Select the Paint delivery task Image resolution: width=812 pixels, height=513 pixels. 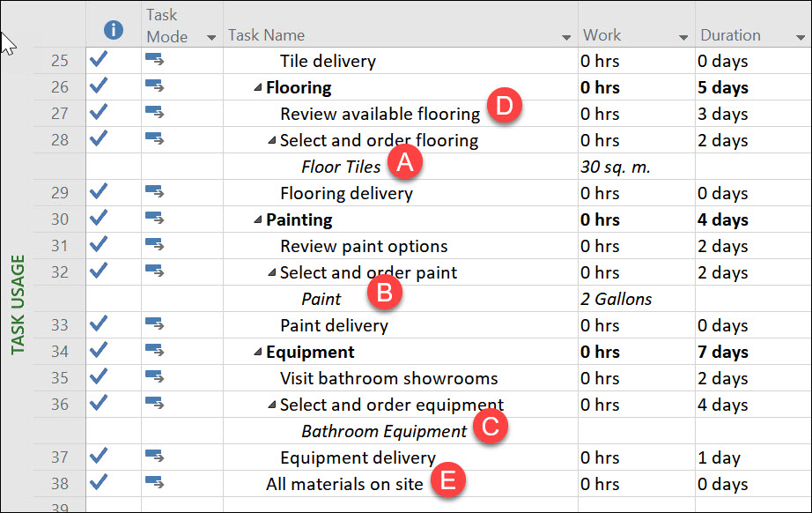coord(334,325)
